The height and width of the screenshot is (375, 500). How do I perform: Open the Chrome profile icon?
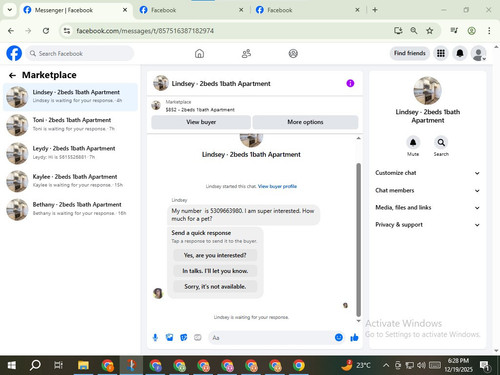[471, 31]
